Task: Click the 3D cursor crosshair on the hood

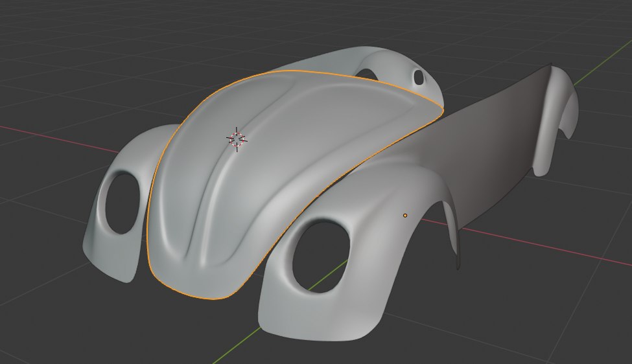Action: click(x=237, y=139)
